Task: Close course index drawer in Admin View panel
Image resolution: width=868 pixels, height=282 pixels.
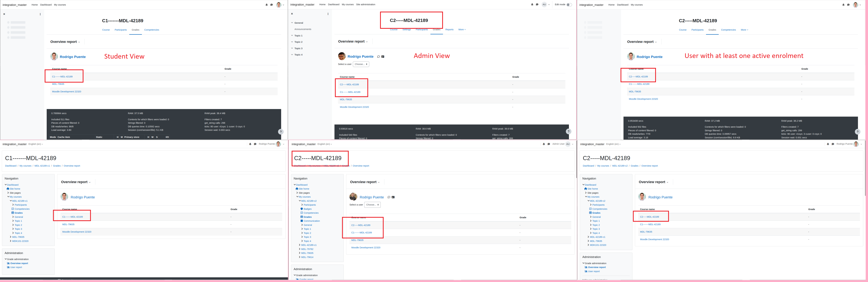Action: coord(292,14)
